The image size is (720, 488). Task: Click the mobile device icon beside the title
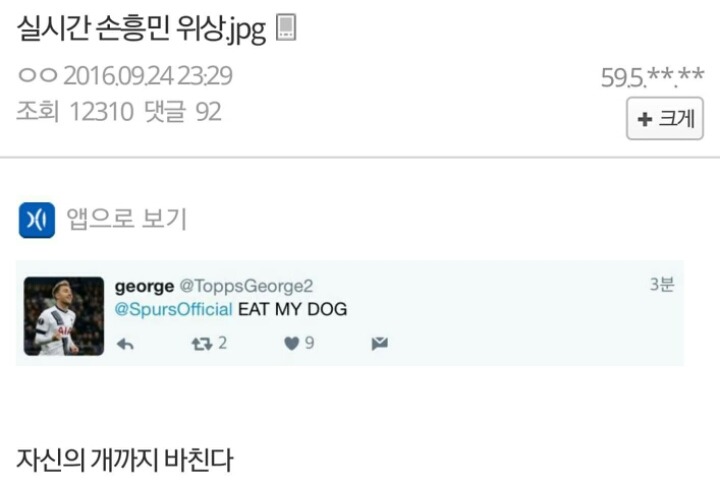[286, 29]
